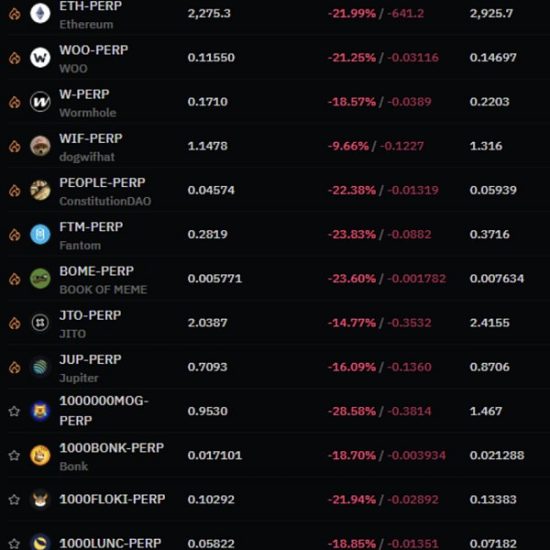The width and height of the screenshot is (550, 550).
Task: Click BOME-PERP price change -23.60%
Action: (x=352, y=279)
